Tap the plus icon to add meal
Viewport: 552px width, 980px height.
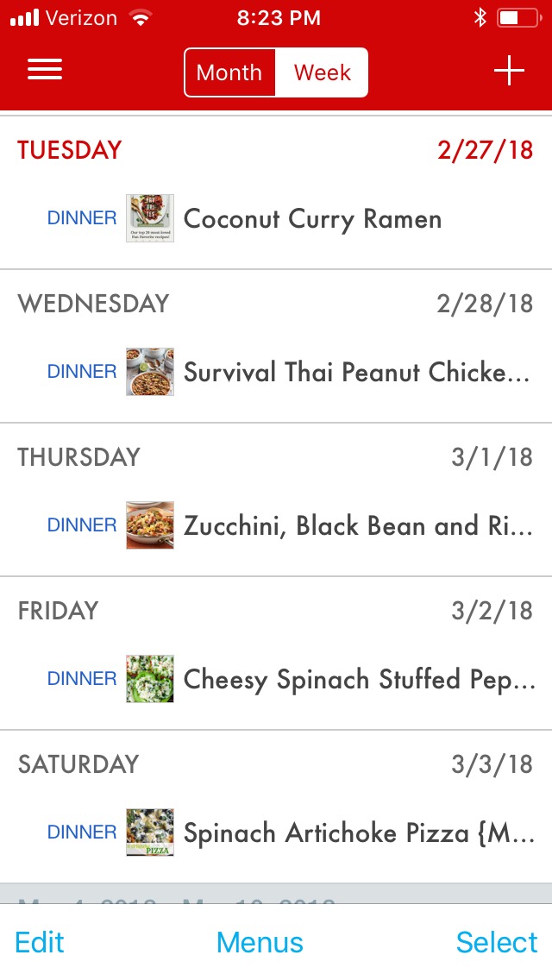pyautogui.click(x=509, y=71)
